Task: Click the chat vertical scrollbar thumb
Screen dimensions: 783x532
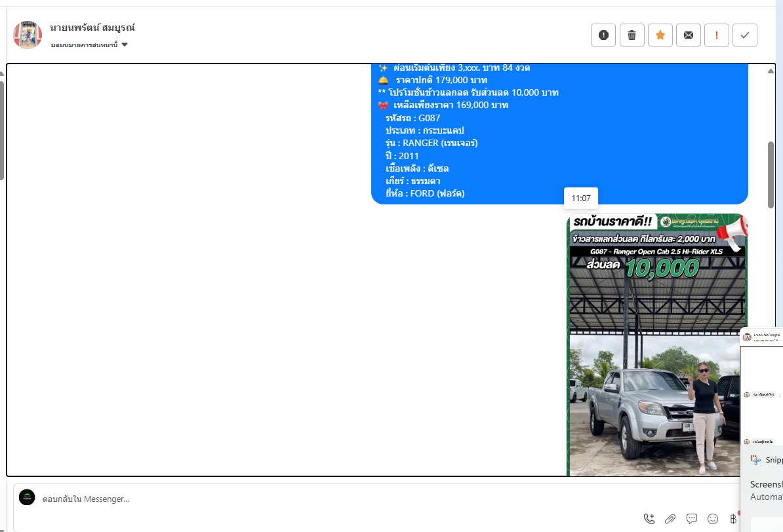Action: (x=771, y=175)
